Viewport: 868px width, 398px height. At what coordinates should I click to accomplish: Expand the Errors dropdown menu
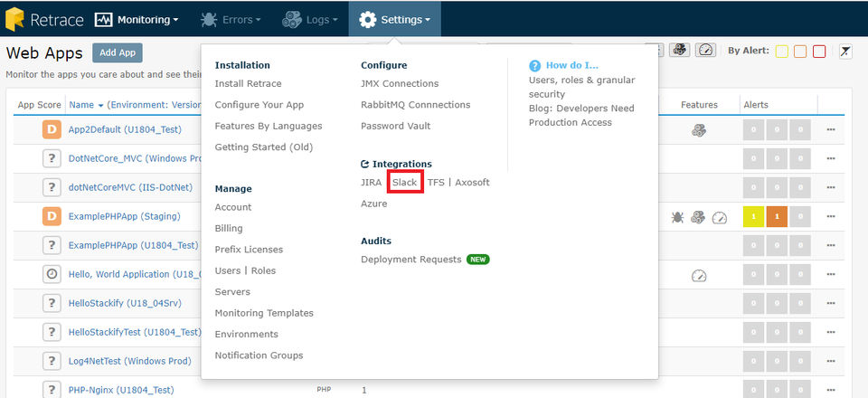pyautogui.click(x=231, y=19)
